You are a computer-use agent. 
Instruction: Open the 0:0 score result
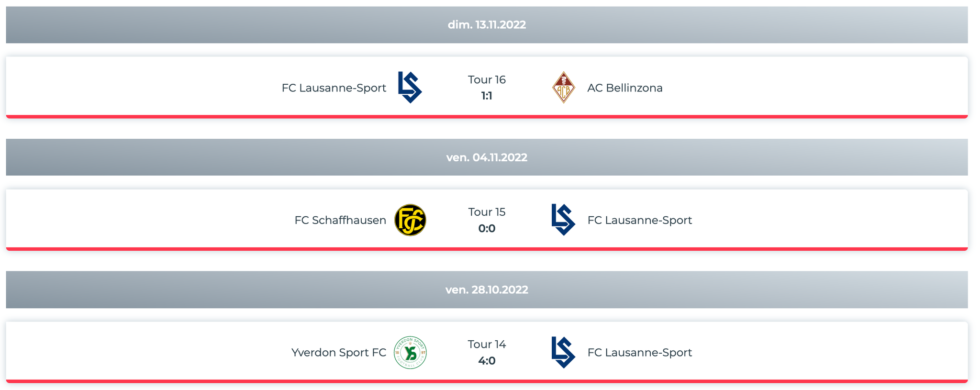pyautogui.click(x=487, y=229)
